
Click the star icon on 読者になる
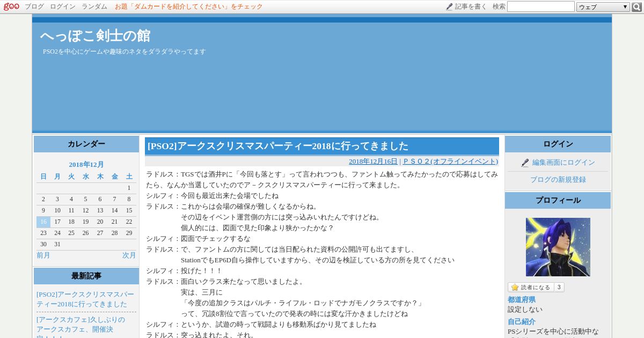515,287
